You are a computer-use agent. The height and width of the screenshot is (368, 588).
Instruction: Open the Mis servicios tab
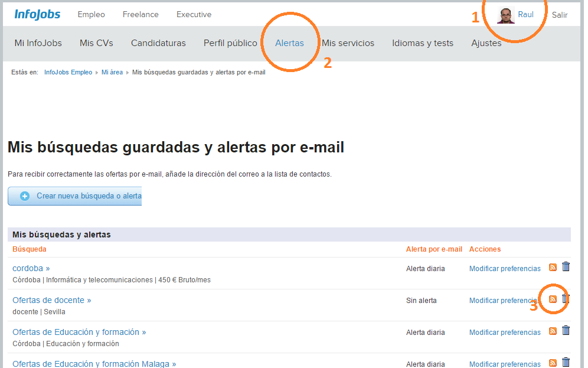348,43
